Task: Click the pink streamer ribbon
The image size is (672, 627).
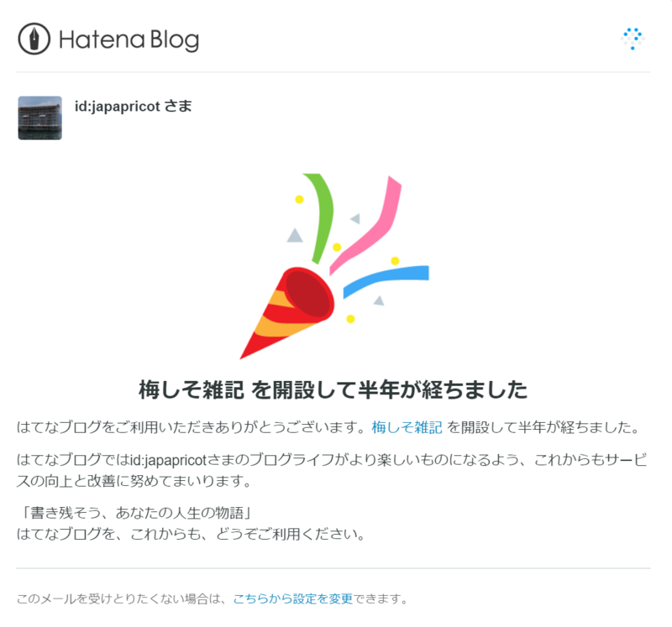Action: (365, 225)
